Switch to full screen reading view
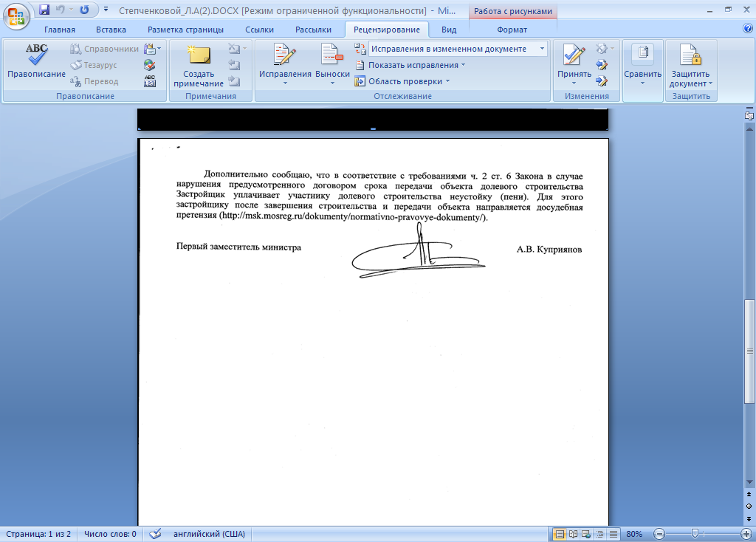Screen dimensions: 756x542 pyautogui.click(x=573, y=534)
